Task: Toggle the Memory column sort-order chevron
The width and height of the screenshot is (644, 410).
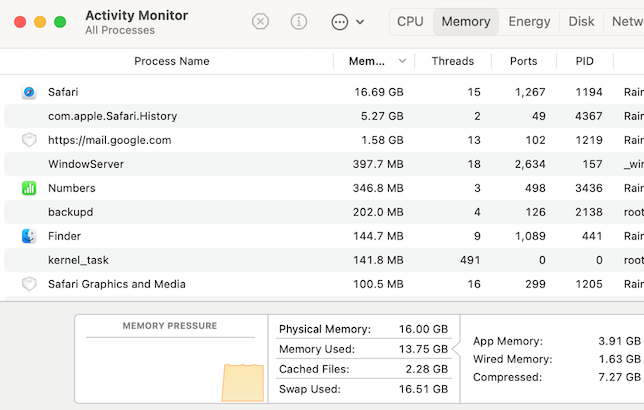Action: [x=402, y=61]
